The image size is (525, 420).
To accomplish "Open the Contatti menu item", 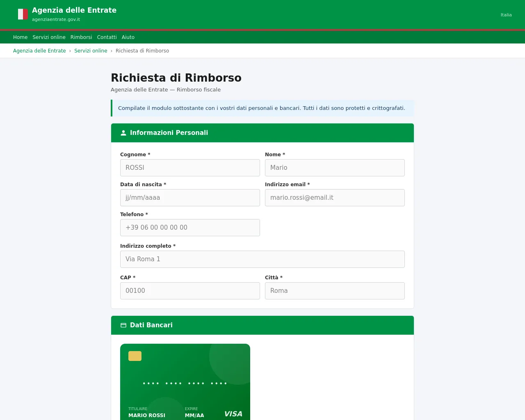I will pos(107,37).
